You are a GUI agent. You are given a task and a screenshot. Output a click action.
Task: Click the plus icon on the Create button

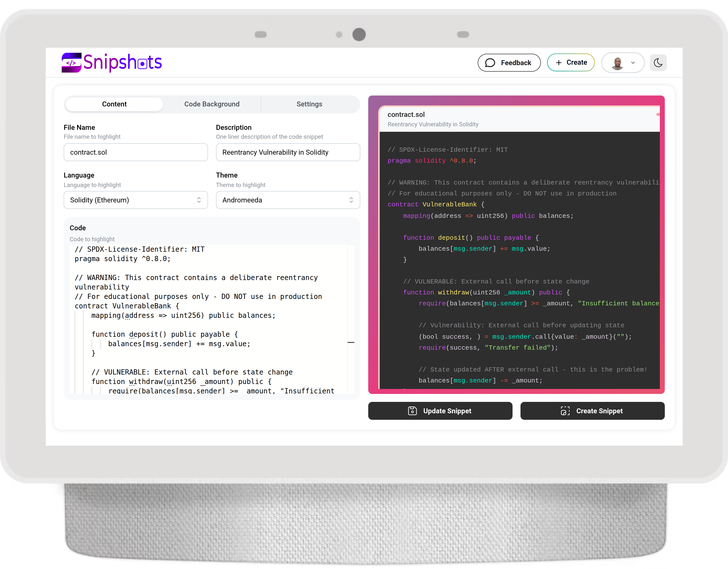[x=559, y=62]
